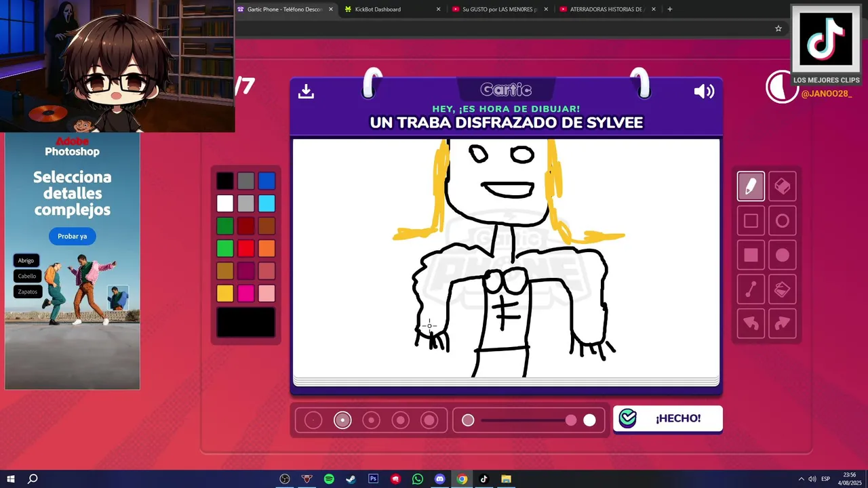
Task: Open Discord from the taskbar
Action: tap(439, 479)
